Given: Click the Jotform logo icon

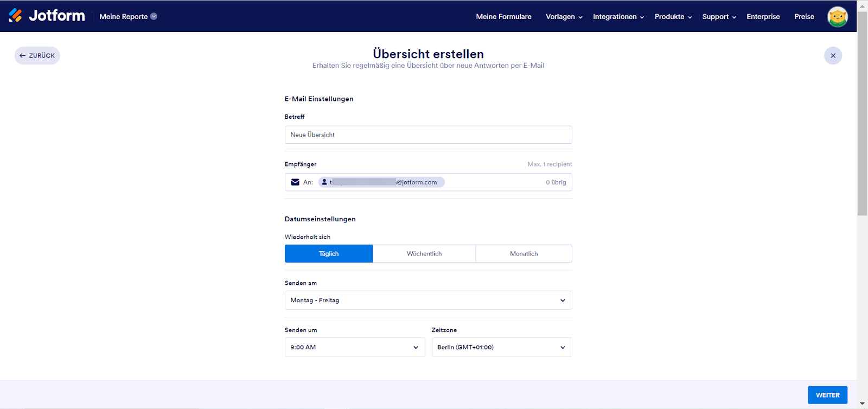Looking at the screenshot, I should (x=16, y=16).
